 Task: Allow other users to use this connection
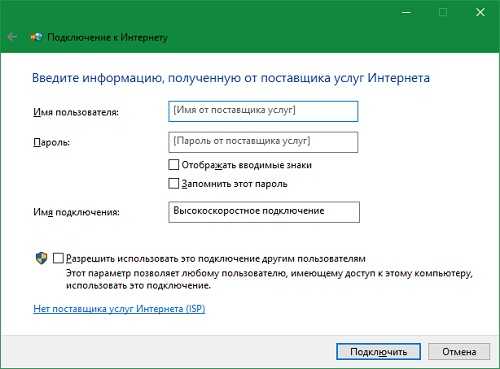tap(58, 258)
